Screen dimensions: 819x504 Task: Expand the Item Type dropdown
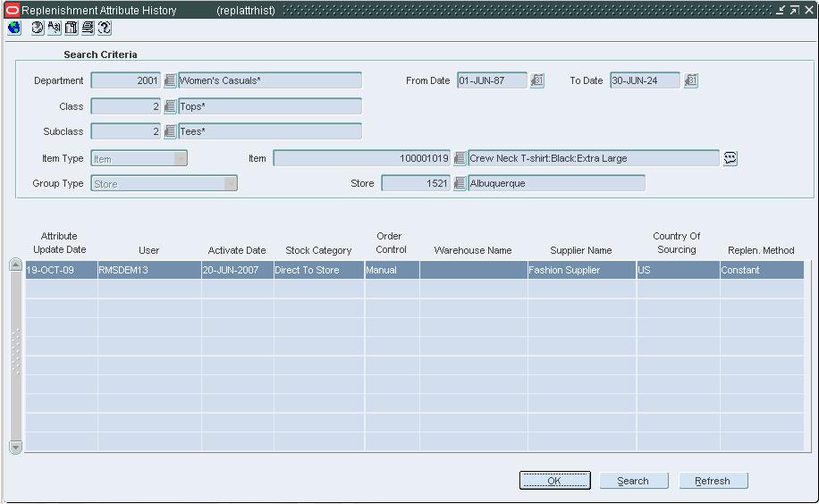coord(181,159)
